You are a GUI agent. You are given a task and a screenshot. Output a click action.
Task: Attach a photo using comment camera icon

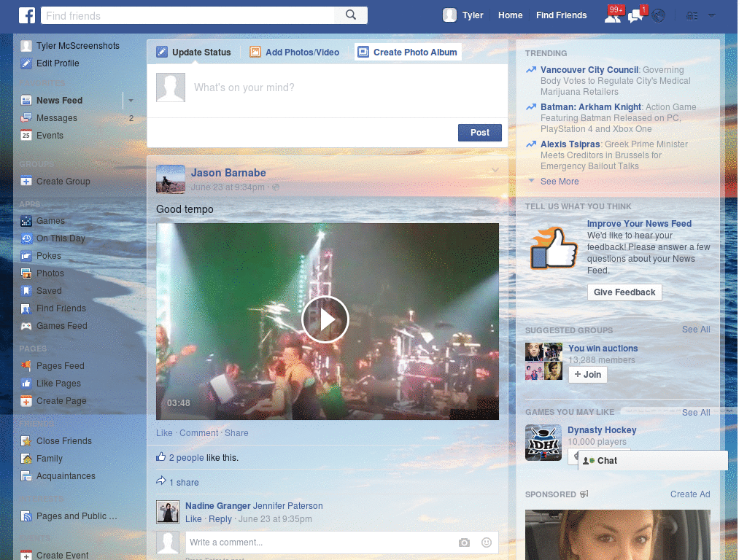(464, 542)
